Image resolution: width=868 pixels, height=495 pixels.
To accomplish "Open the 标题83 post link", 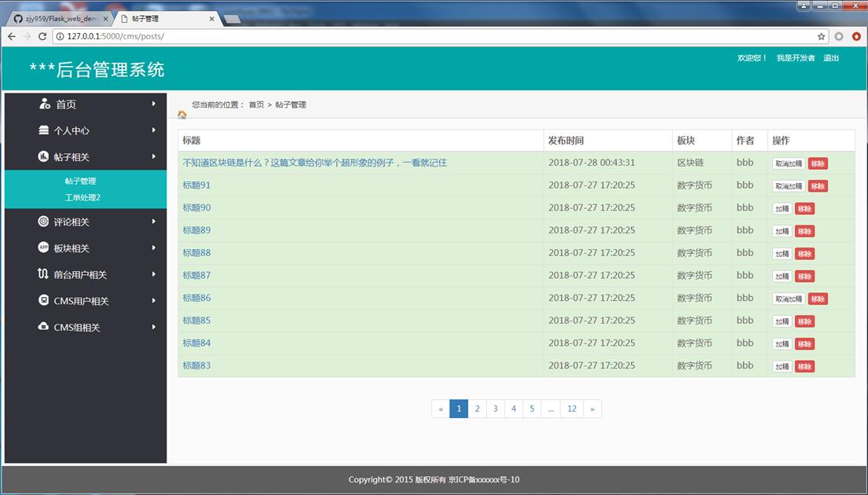I will tap(196, 365).
